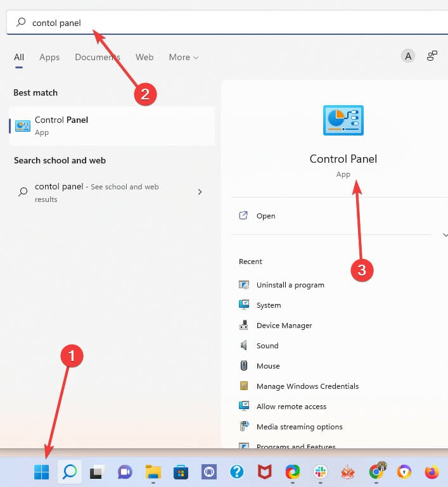The height and width of the screenshot is (487, 448).
Task: Click the Mouse icon in Recent
Action: (244, 365)
